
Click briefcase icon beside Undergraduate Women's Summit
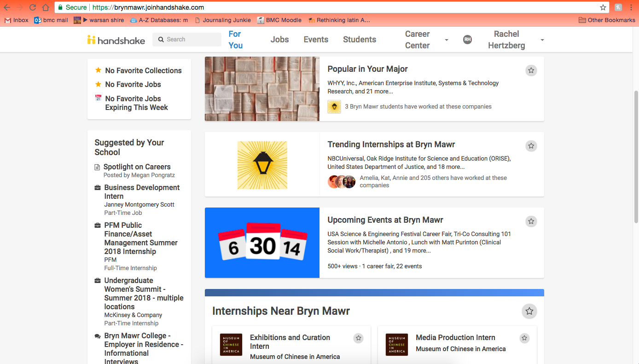click(98, 281)
